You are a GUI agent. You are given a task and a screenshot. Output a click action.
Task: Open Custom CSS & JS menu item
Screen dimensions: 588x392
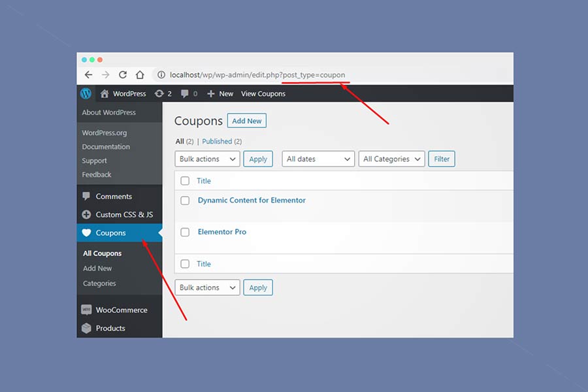pos(123,214)
